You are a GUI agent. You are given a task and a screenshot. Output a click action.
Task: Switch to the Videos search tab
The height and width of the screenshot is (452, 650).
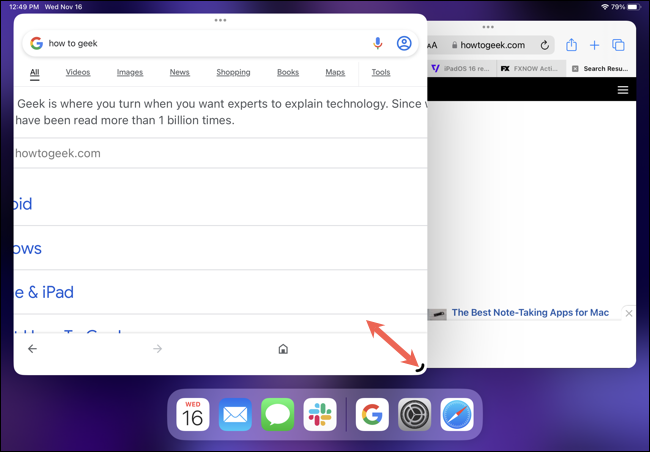pyautogui.click(x=78, y=72)
